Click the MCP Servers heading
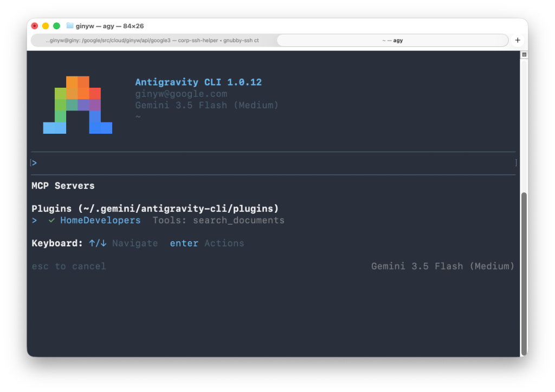Screen dimensions: 555x392 [63, 186]
